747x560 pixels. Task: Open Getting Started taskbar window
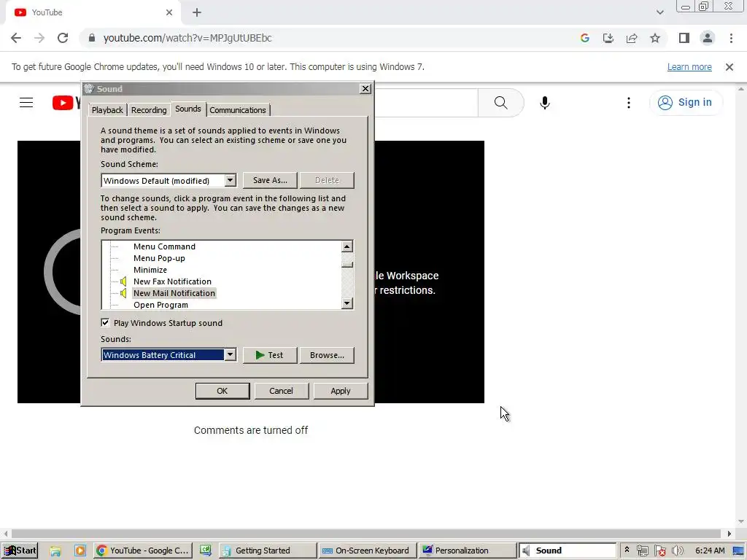268,551
